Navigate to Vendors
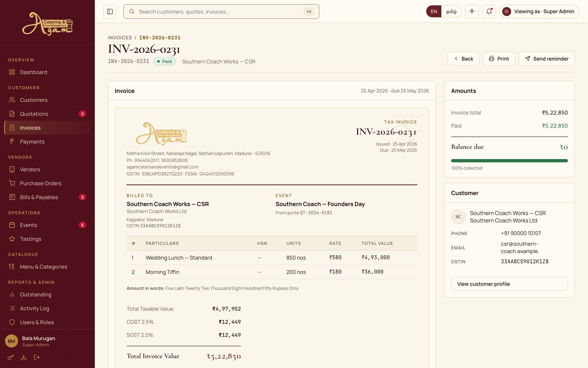The width and height of the screenshot is (588, 368). (47, 170)
